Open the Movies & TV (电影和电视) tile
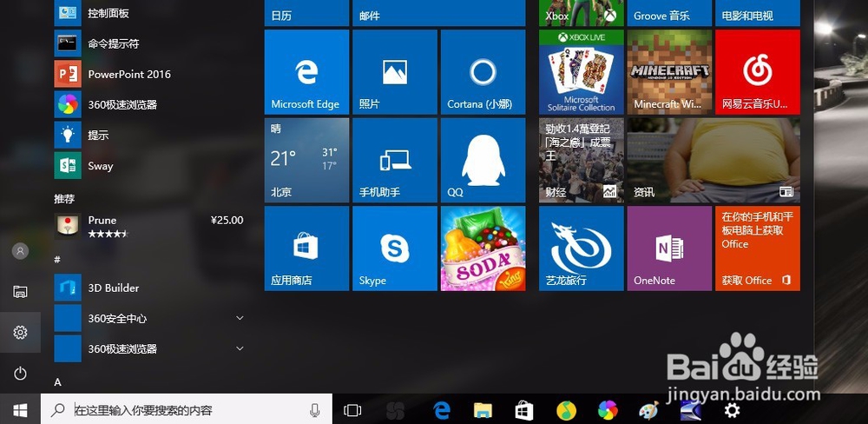 pyautogui.click(x=757, y=13)
